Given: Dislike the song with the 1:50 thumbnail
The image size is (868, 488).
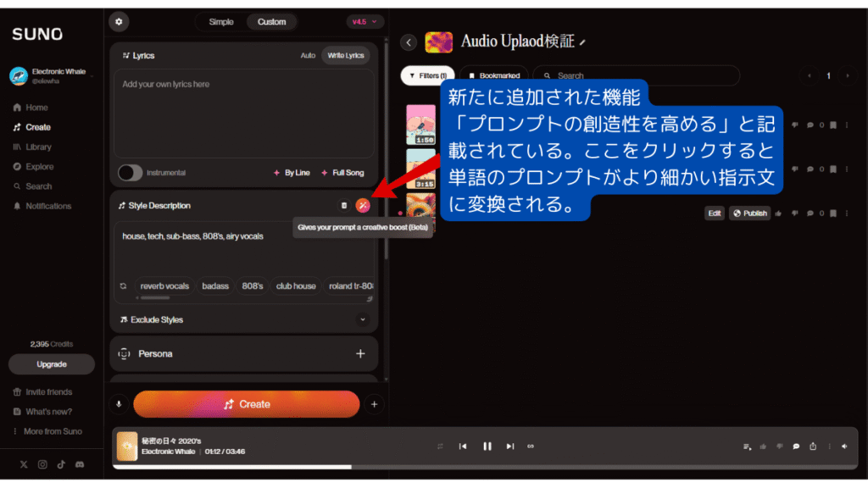Looking at the screenshot, I should click(795, 125).
